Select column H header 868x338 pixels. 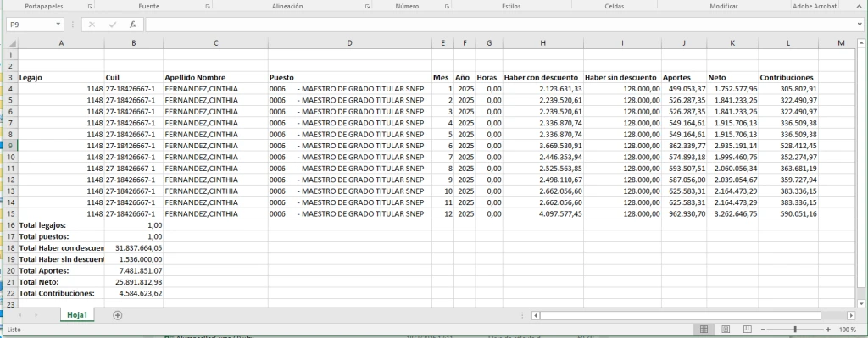[x=543, y=43]
